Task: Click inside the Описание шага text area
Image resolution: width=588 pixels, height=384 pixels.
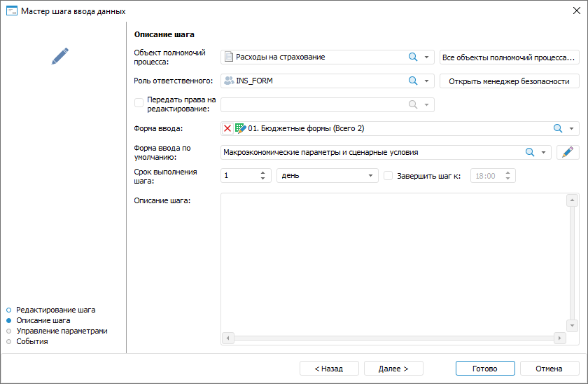Action: click(x=392, y=263)
